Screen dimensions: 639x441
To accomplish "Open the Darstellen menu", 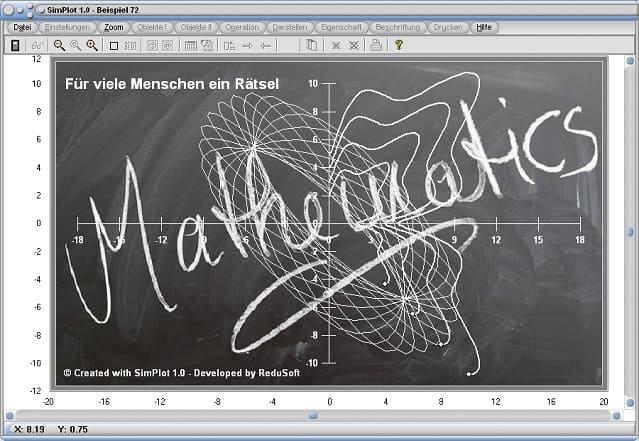I will coord(290,27).
